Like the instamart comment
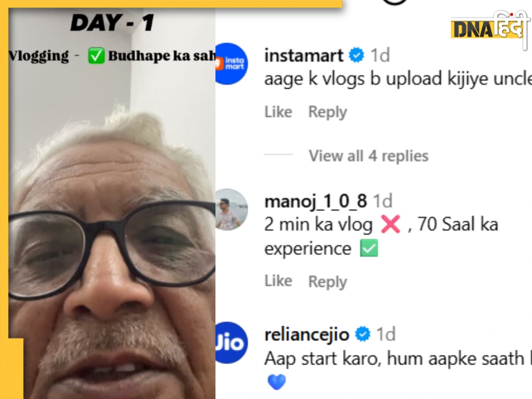 coord(278,112)
